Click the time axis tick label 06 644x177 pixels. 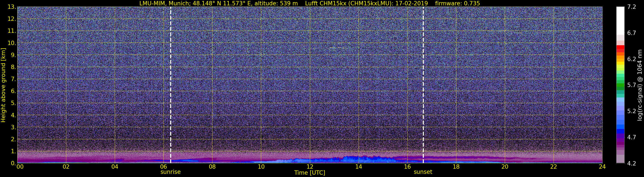pyautogui.click(x=164, y=167)
